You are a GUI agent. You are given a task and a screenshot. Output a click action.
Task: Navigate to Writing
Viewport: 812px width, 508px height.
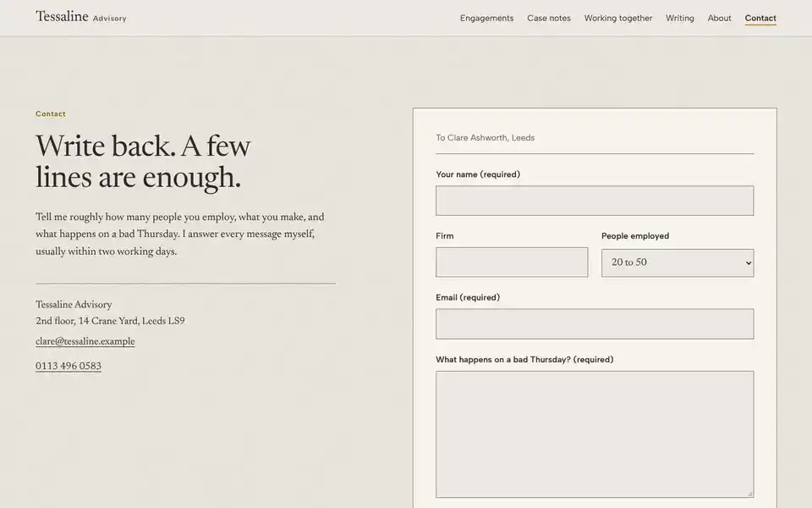click(679, 18)
